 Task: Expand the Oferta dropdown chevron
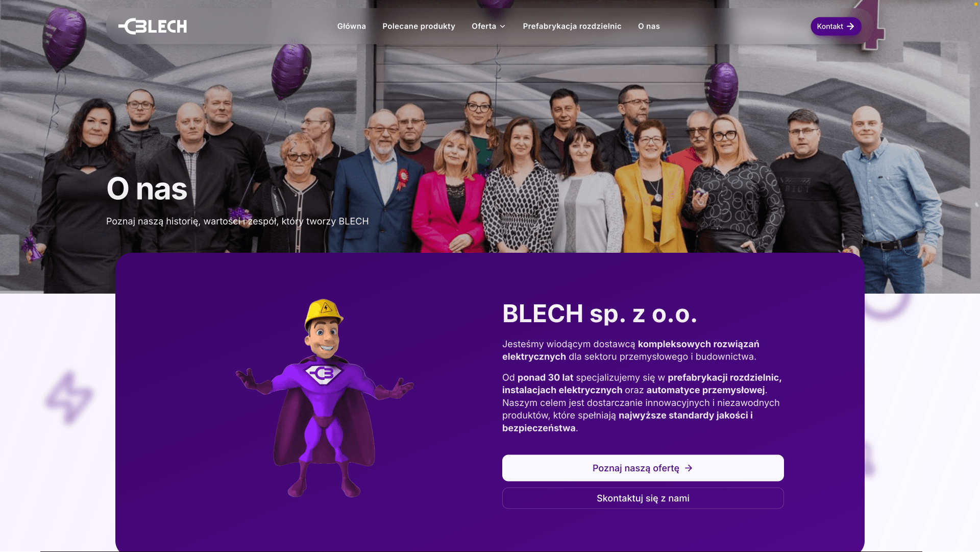(x=503, y=27)
